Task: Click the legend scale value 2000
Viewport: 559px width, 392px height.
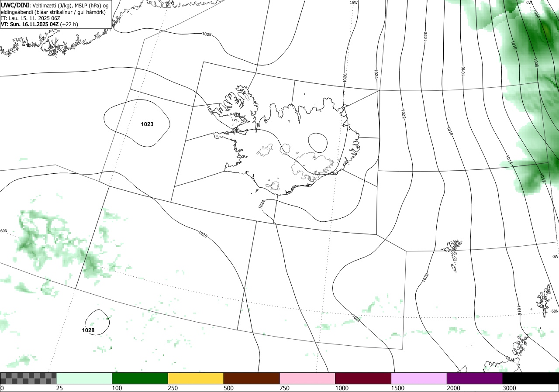Action: (x=453, y=388)
